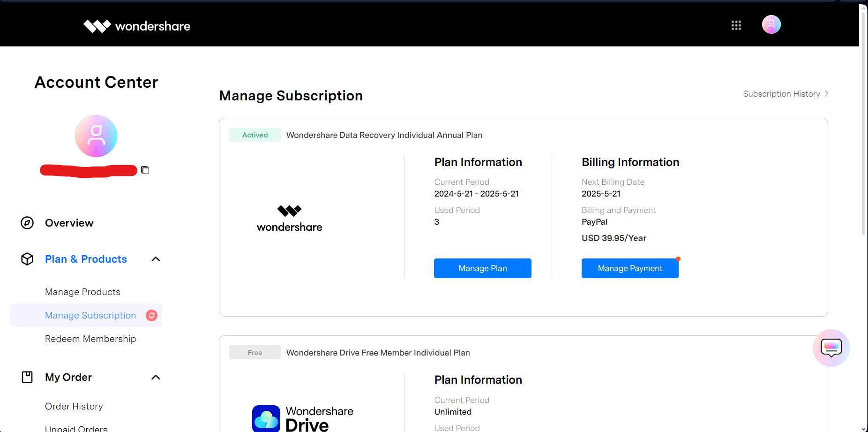Click the Overview compass icon
The width and height of the screenshot is (868, 432).
coord(27,223)
